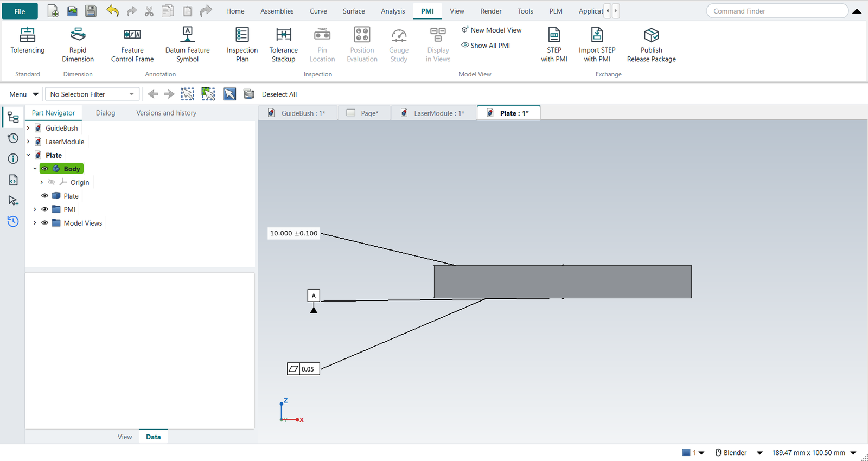The image size is (868, 461).
Task: Click Show All PMI
Action: 486,46
